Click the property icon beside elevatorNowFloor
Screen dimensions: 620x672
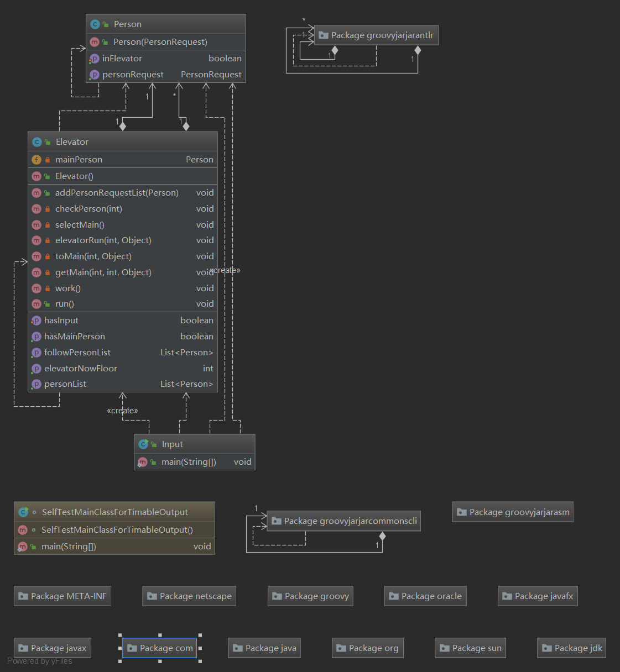pos(37,369)
